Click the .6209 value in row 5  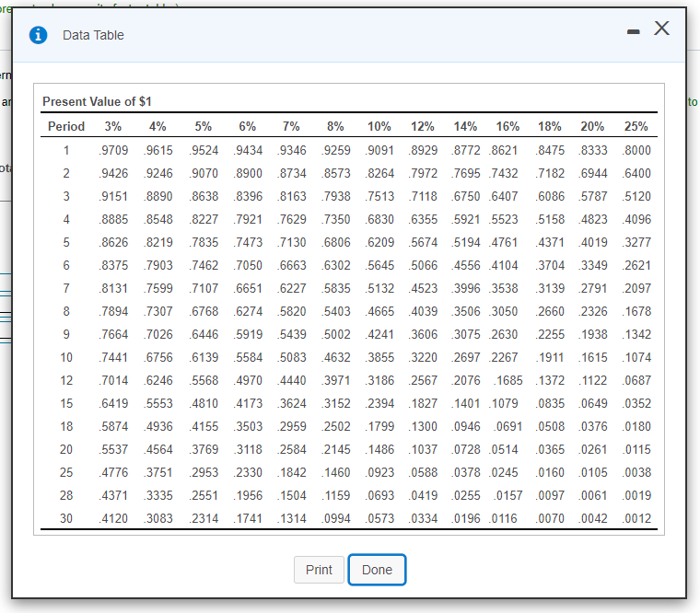[380, 242]
